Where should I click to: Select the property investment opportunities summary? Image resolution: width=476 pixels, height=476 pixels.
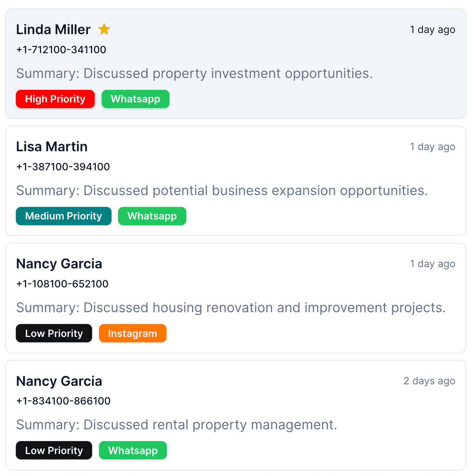[194, 73]
